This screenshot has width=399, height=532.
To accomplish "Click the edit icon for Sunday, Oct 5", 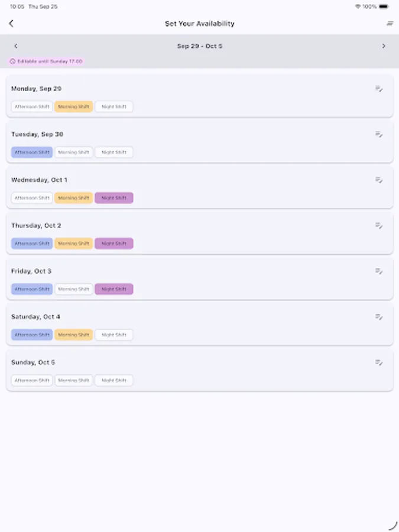I will [379, 362].
